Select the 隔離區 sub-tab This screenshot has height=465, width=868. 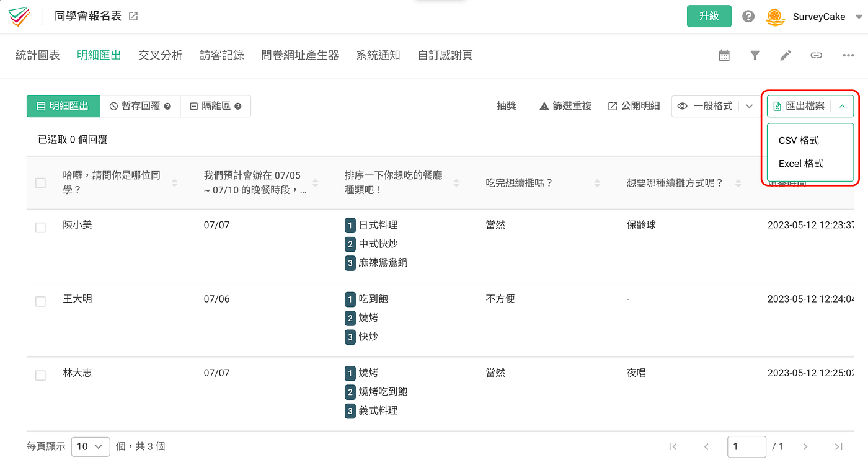(x=216, y=106)
